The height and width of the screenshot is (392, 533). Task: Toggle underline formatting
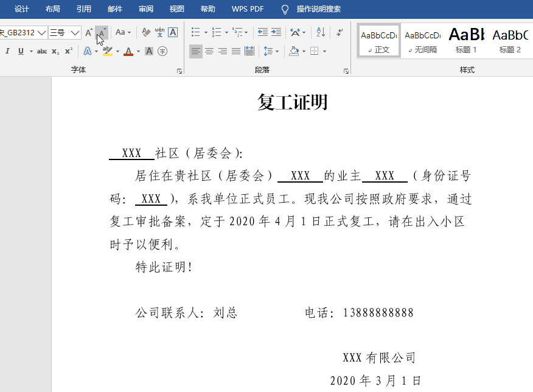pyautogui.click(x=21, y=51)
